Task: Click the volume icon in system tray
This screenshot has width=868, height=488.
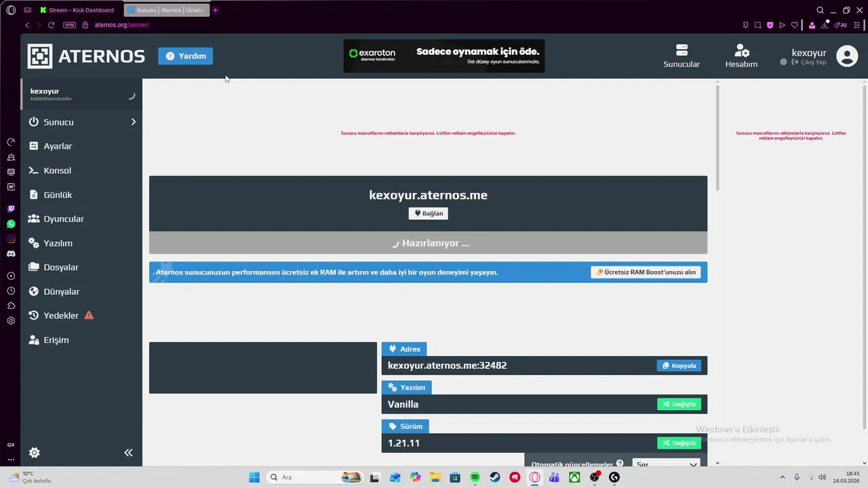Action: 822,477
